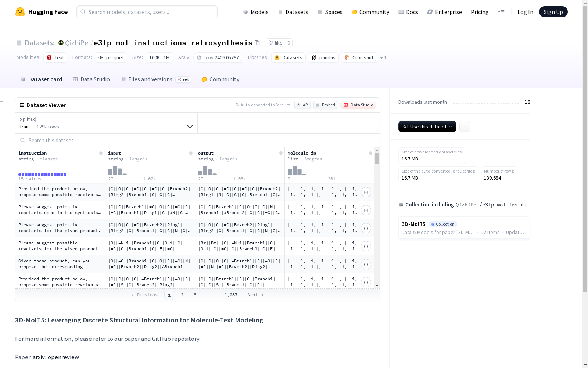Go to Spaces in top navigation
This screenshot has width=588, height=368.
pos(330,12)
